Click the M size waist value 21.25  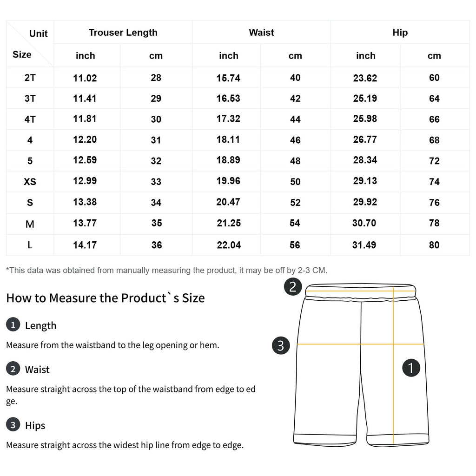tap(229, 223)
